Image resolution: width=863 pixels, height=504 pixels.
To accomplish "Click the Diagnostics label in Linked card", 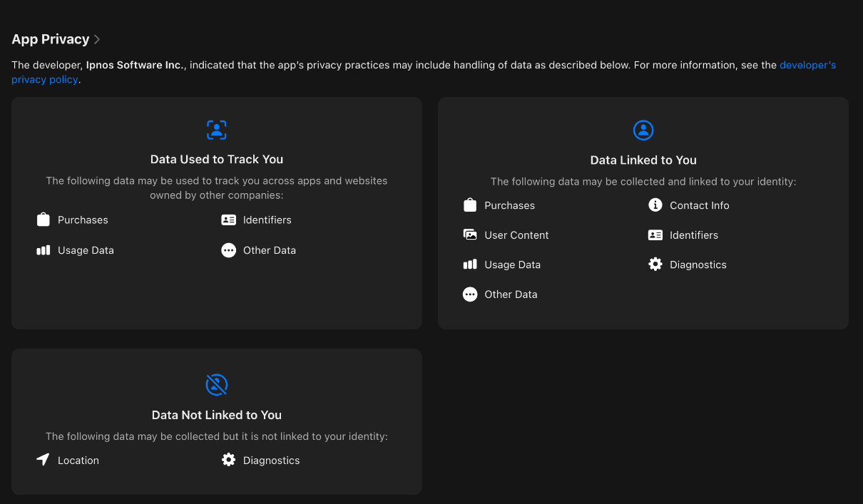I will tap(698, 264).
